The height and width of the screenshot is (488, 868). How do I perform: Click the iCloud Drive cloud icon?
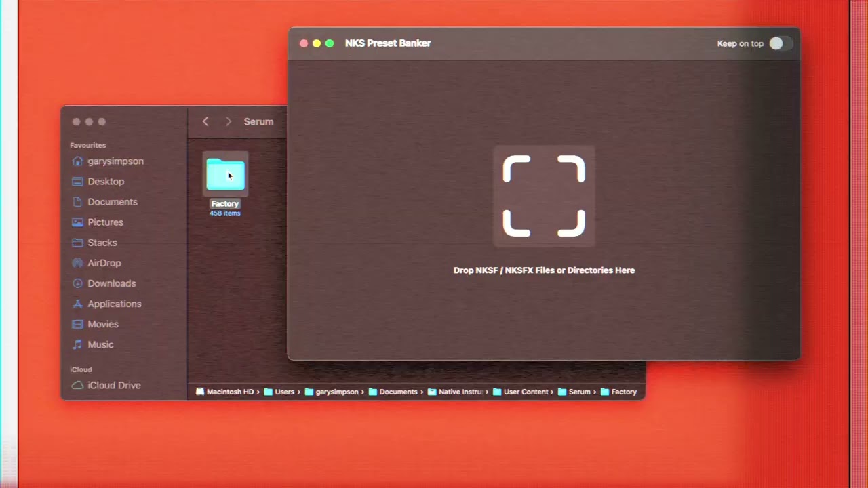point(77,385)
